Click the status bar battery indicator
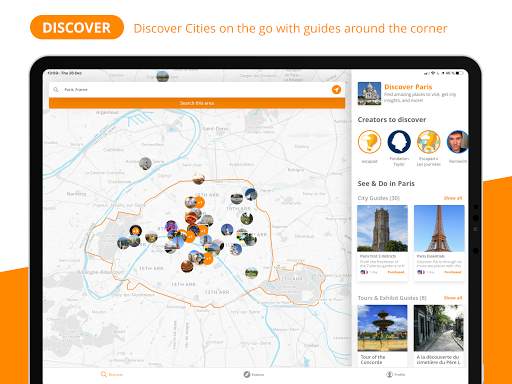The width and height of the screenshot is (512, 384). click(459, 73)
